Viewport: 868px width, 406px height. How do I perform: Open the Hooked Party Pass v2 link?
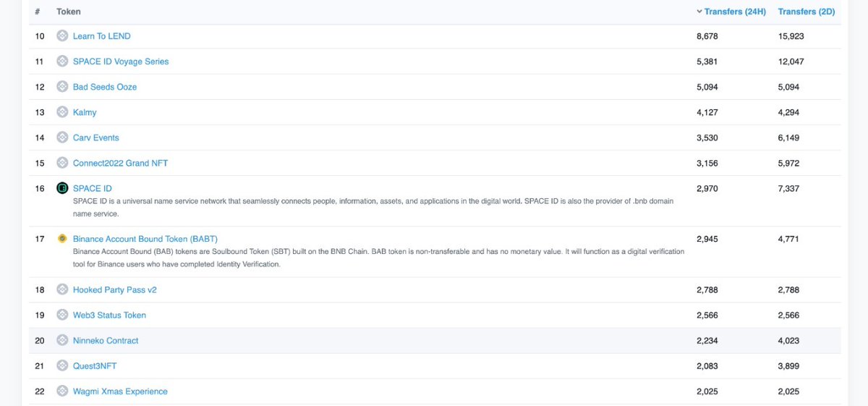coord(115,289)
